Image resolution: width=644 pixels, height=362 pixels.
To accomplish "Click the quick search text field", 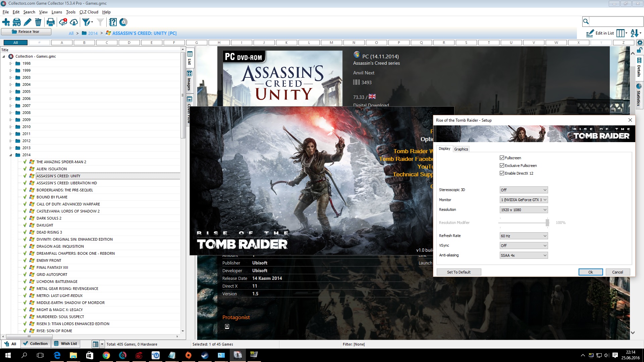I will coord(616,21).
